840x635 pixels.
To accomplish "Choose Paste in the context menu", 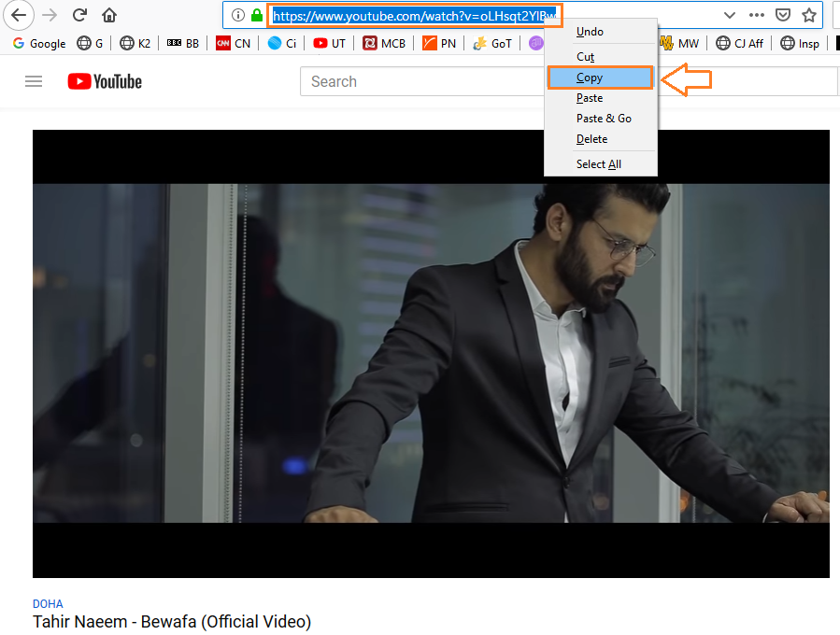I will (x=601, y=98).
